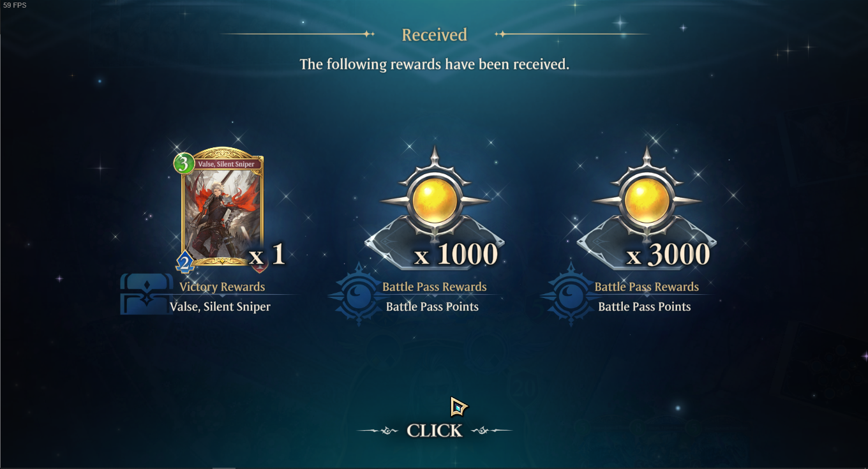The width and height of the screenshot is (868, 469).
Task: Select the Victory Rewards label
Action: (222, 287)
